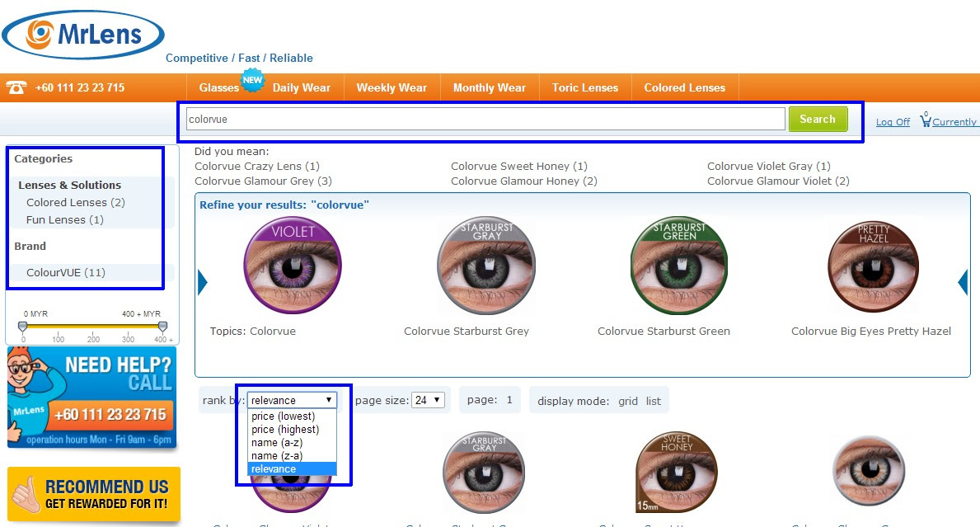Image resolution: width=980 pixels, height=527 pixels.
Task: Switch display mode to list
Action: (x=653, y=401)
